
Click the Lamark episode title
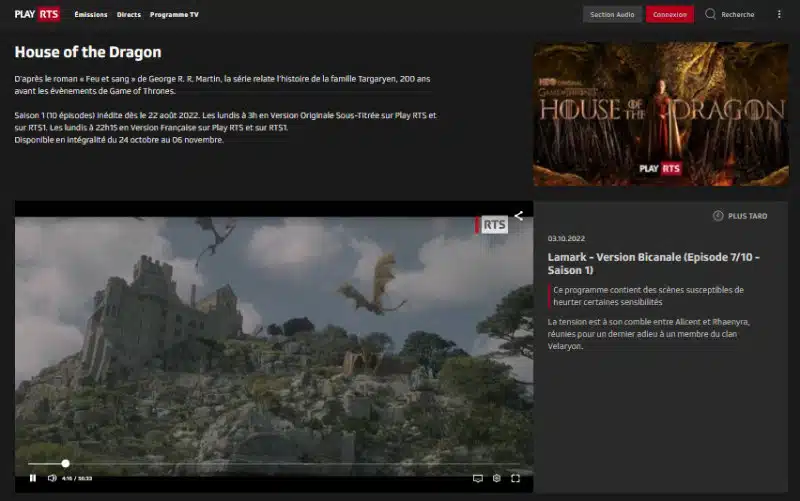(x=654, y=263)
